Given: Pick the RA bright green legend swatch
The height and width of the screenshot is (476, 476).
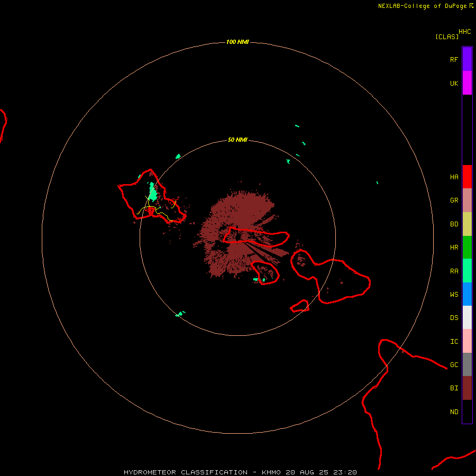Looking at the screenshot, I should [x=467, y=271].
